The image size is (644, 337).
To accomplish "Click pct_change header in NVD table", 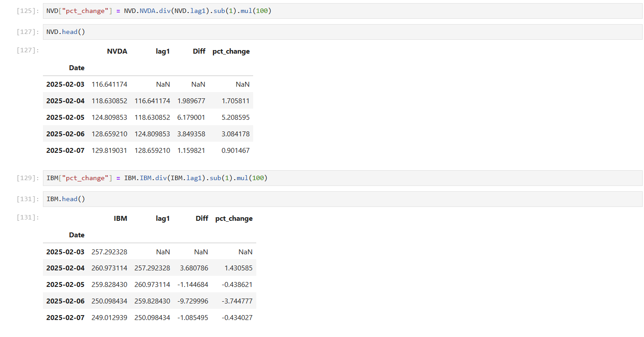I will coord(231,51).
